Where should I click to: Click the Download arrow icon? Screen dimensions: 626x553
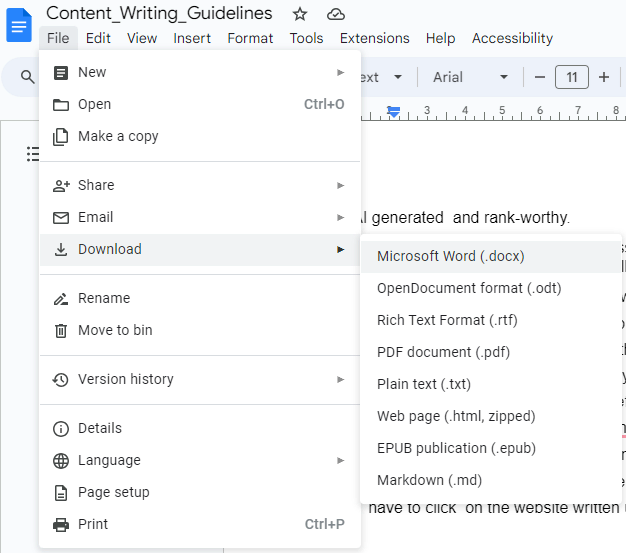(61, 250)
